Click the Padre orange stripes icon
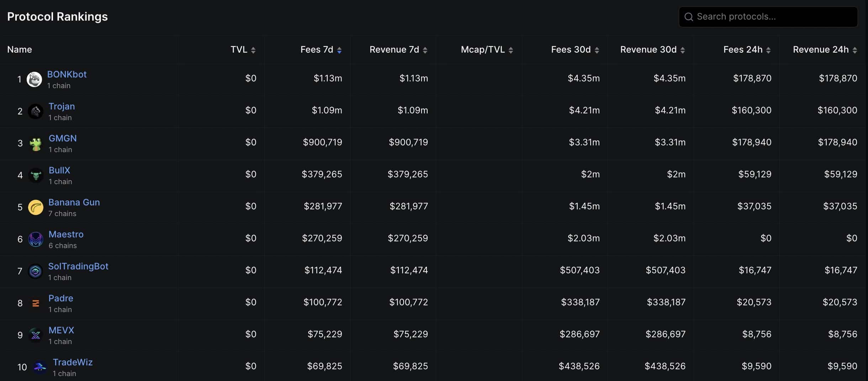This screenshot has width=868, height=381. coord(36,303)
